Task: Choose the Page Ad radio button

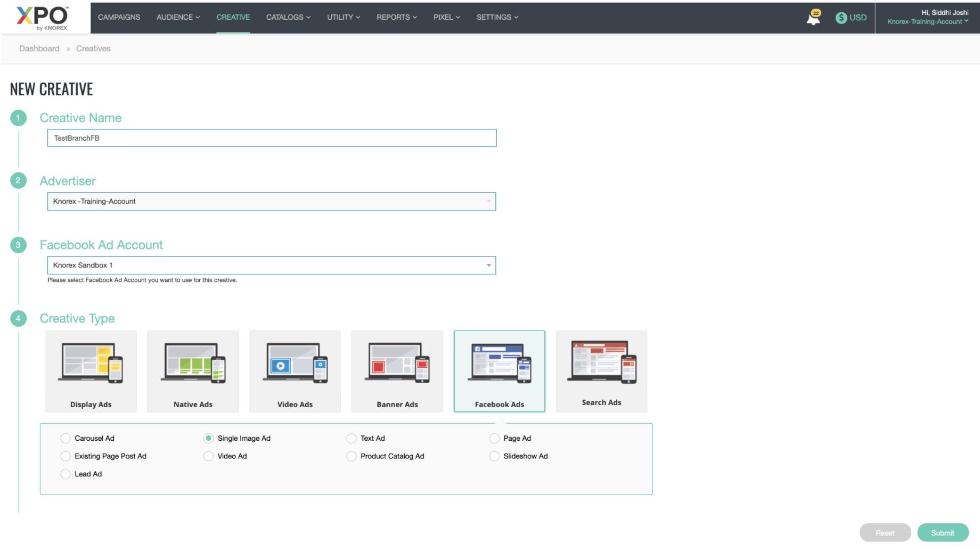Action: [x=494, y=438]
